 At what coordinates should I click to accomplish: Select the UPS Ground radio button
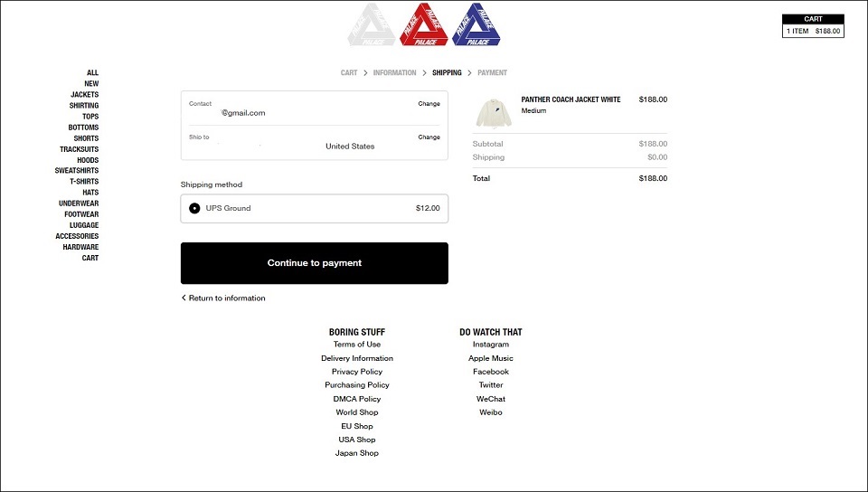tap(194, 208)
